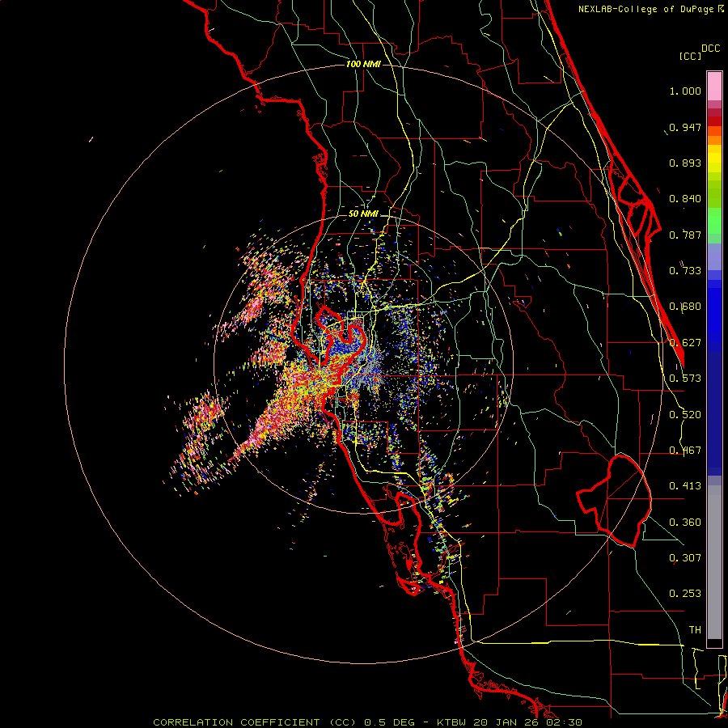Click the 0.893 legend value

point(685,163)
